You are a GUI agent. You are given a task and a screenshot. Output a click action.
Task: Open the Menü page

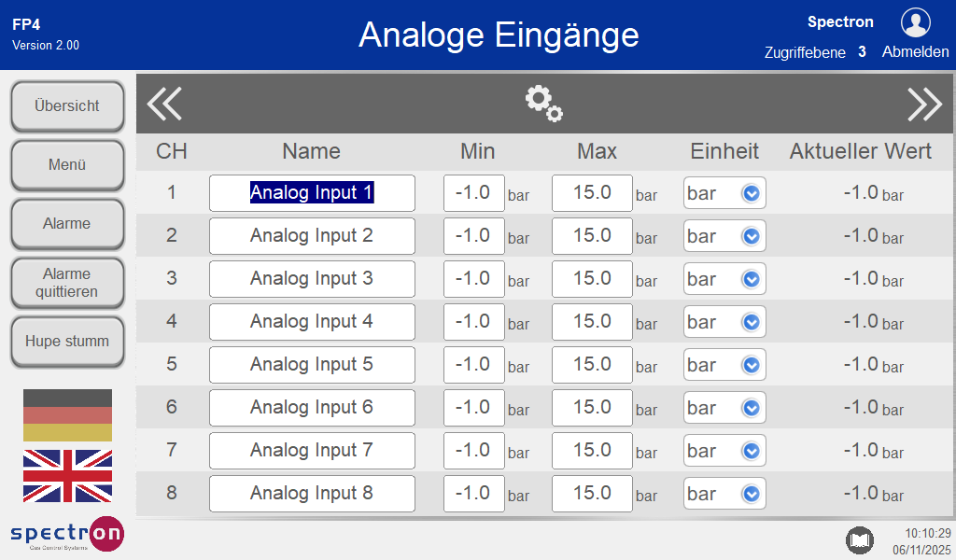click(67, 165)
